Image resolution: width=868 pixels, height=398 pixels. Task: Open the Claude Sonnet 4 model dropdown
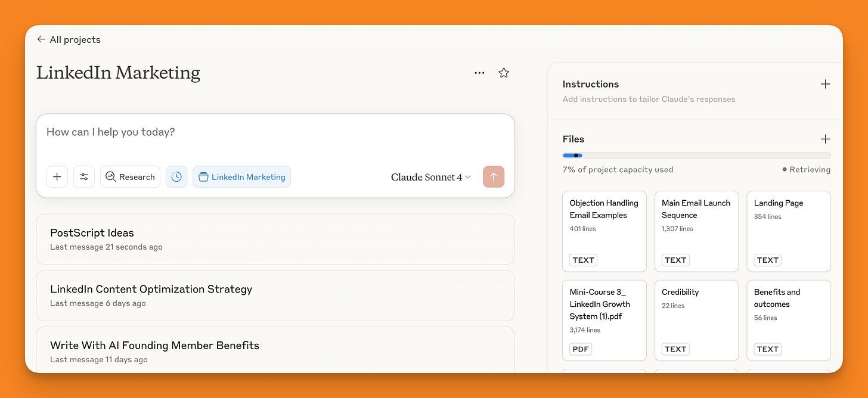click(431, 177)
